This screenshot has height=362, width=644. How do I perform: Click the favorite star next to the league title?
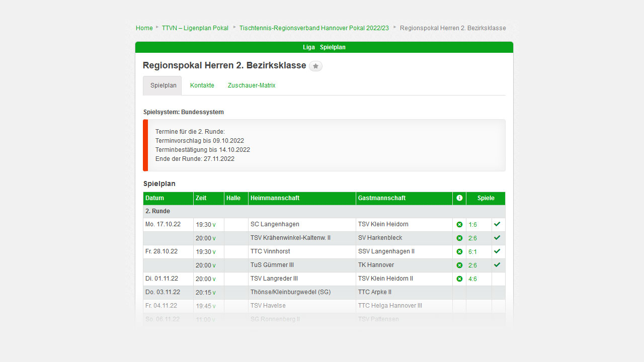pos(315,66)
